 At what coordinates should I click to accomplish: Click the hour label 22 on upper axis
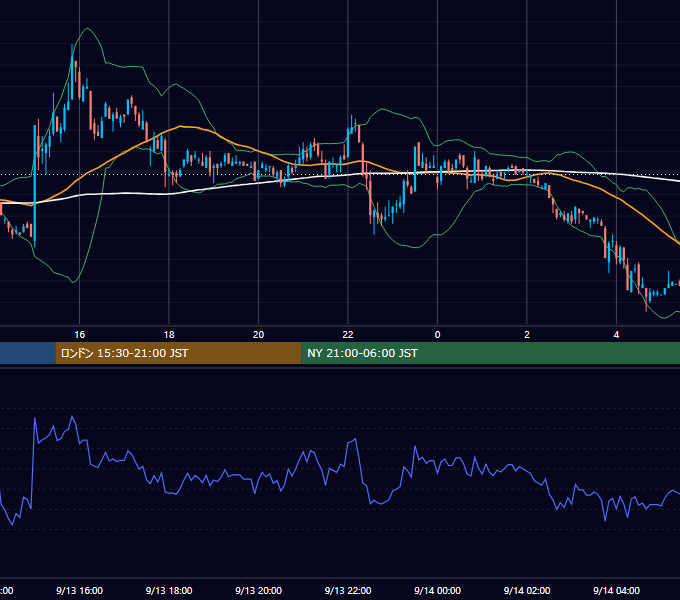[x=348, y=335]
